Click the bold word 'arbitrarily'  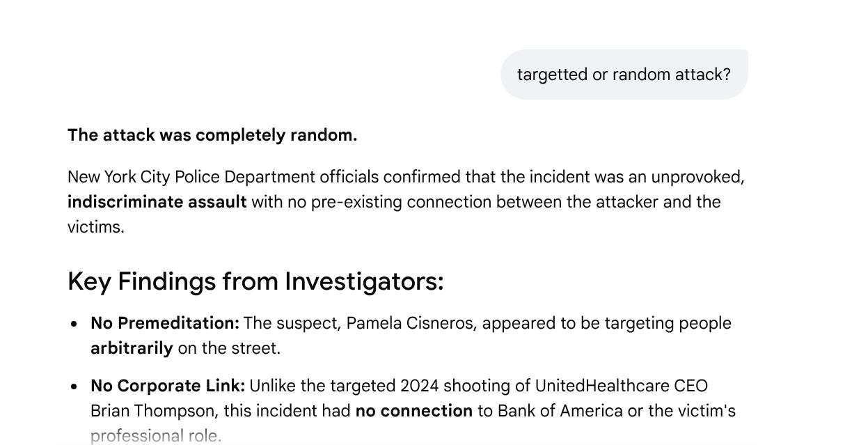pyautogui.click(x=132, y=348)
